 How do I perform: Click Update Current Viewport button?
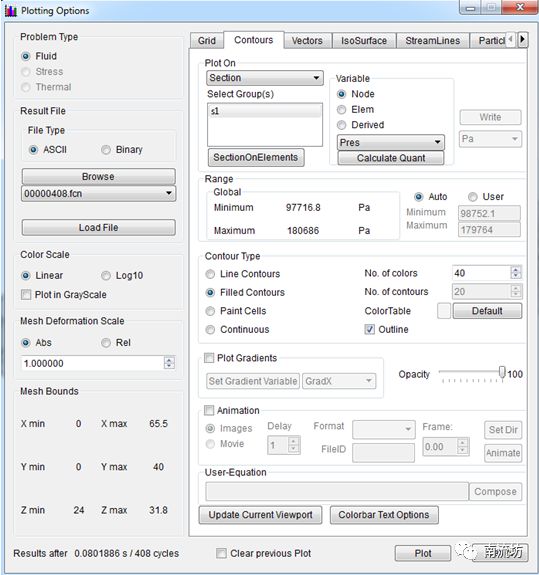260,515
